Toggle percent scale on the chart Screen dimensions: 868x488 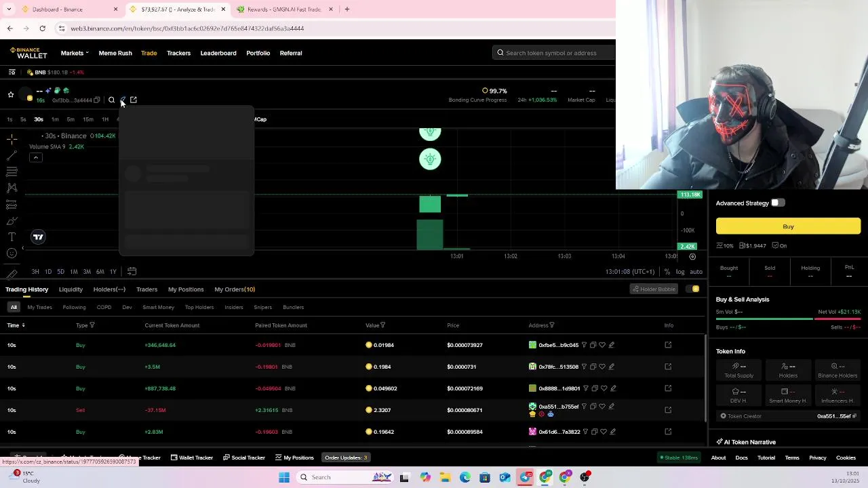[x=667, y=272]
